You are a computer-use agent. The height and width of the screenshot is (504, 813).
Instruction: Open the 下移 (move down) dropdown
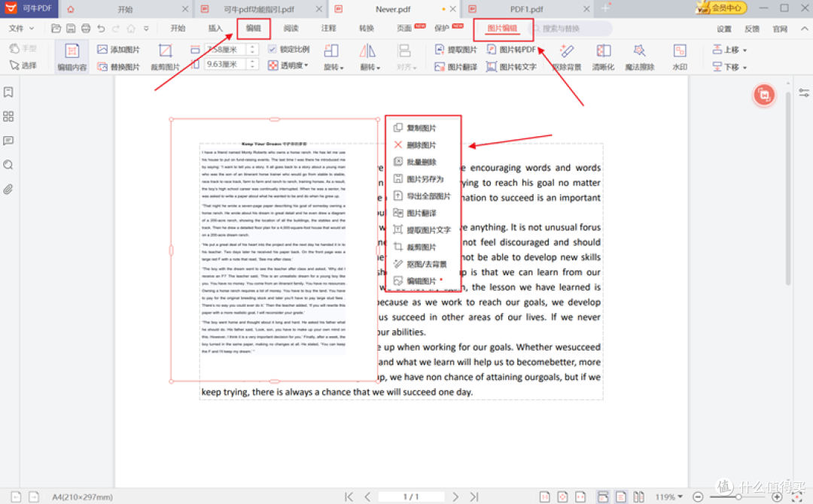pos(729,67)
